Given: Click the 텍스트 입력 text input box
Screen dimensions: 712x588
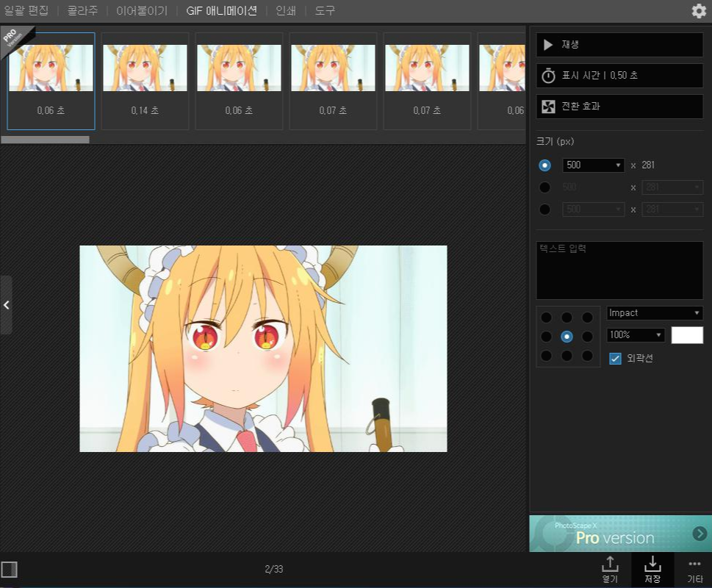Looking at the screenshot, I should coord(619,270).
